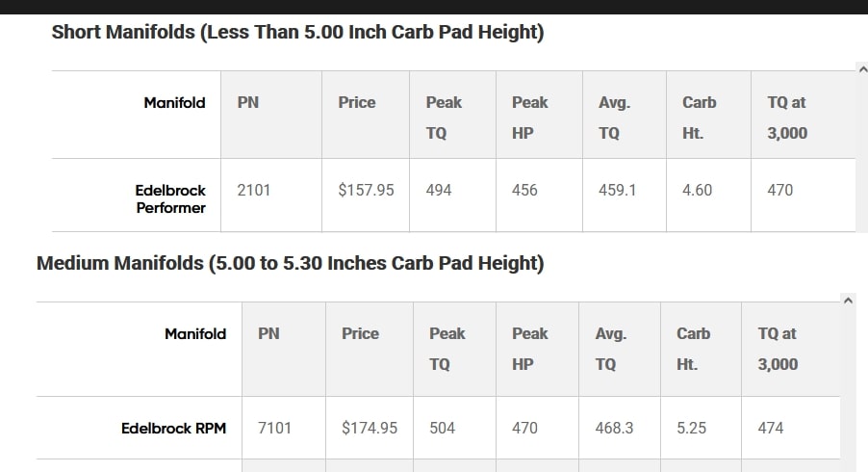Click part number 7101 cell
This screenshot has height=472, width=868.
(284, 428)
